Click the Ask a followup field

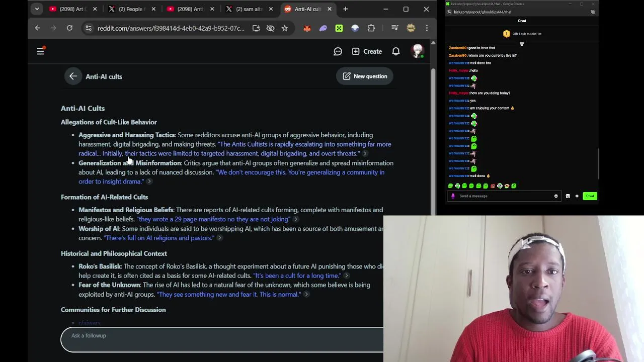tap(222, 339)
